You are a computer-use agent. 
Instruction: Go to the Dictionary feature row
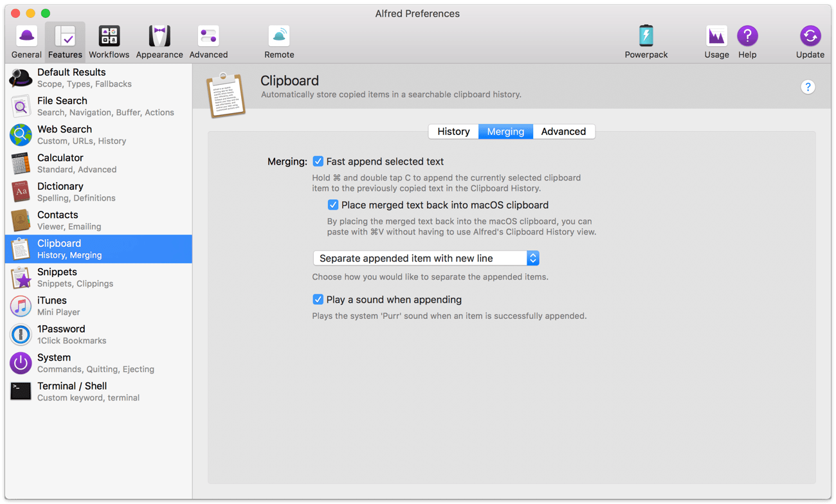pyautogui.click(x=98, y=192)
